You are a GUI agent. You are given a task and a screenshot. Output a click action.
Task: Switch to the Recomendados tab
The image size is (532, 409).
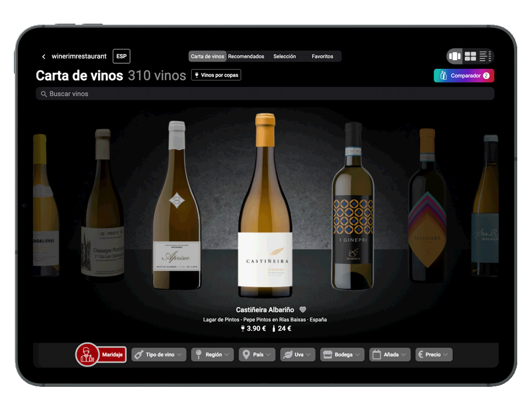tap(246, 56)
